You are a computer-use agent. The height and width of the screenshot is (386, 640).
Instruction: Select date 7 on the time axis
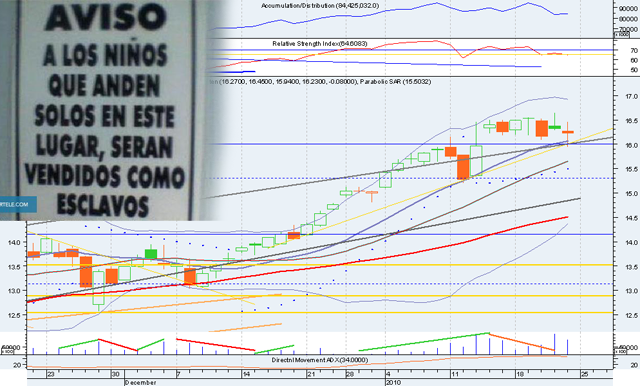coord(178,374)
